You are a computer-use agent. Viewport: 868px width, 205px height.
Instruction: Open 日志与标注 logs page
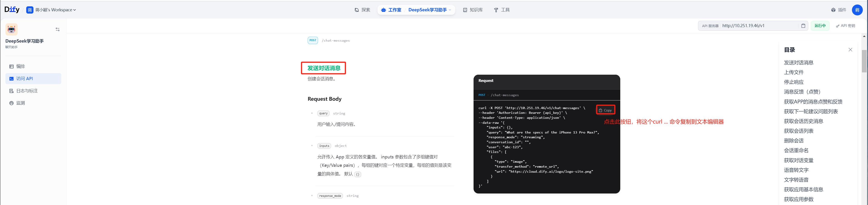[33, 91]
